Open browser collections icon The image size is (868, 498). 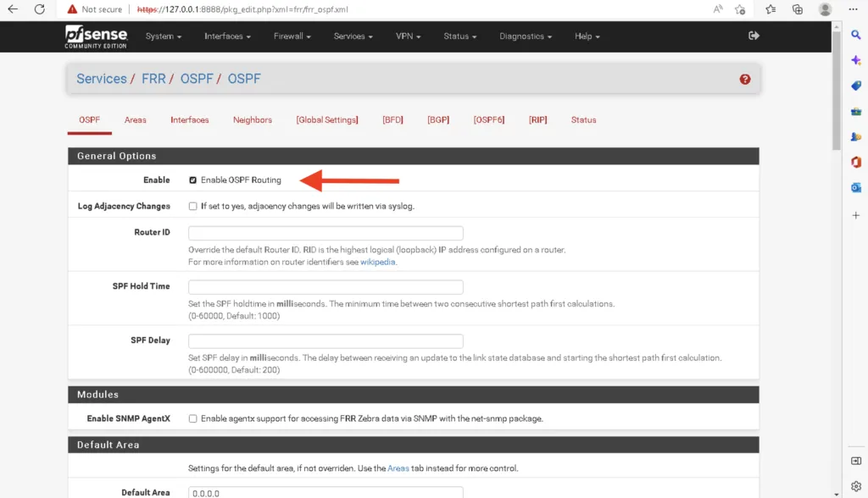coord(798,9)
